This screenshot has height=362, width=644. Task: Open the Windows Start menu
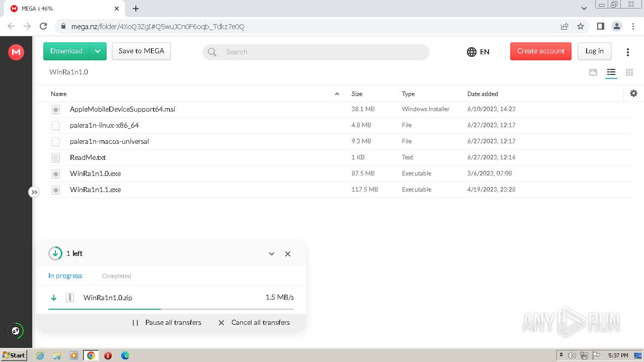pyautogui.click(x=14, y=355)
